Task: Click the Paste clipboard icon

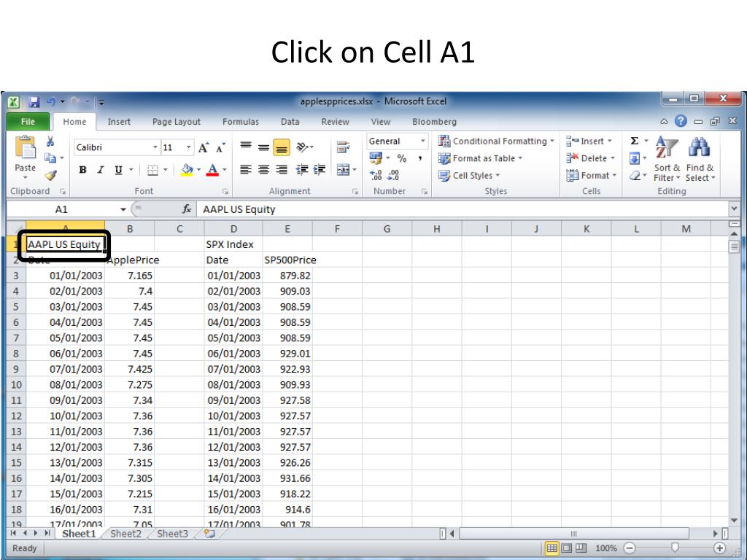Action: coord(26,147)
